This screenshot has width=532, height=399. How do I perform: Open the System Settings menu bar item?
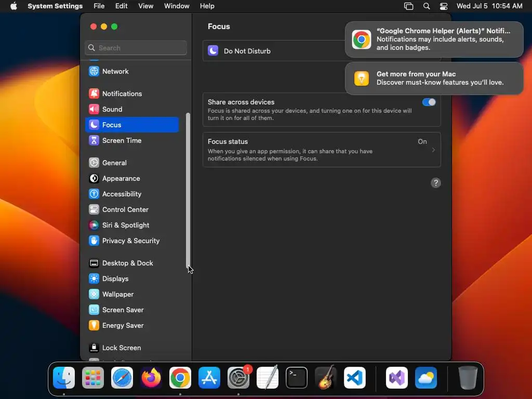coord(55,6)
